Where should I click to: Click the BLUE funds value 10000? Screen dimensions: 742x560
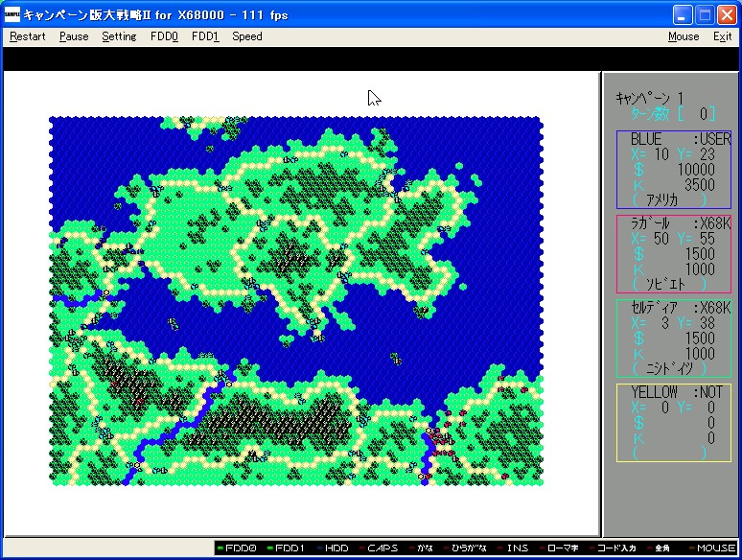pyautogui.click(x=696, y=170)
